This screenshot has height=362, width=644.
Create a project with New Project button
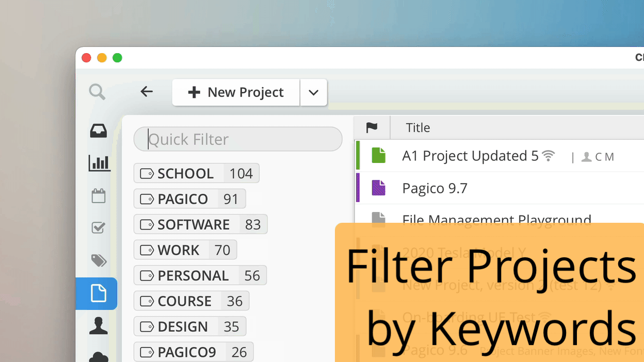[x=236, y=92]
